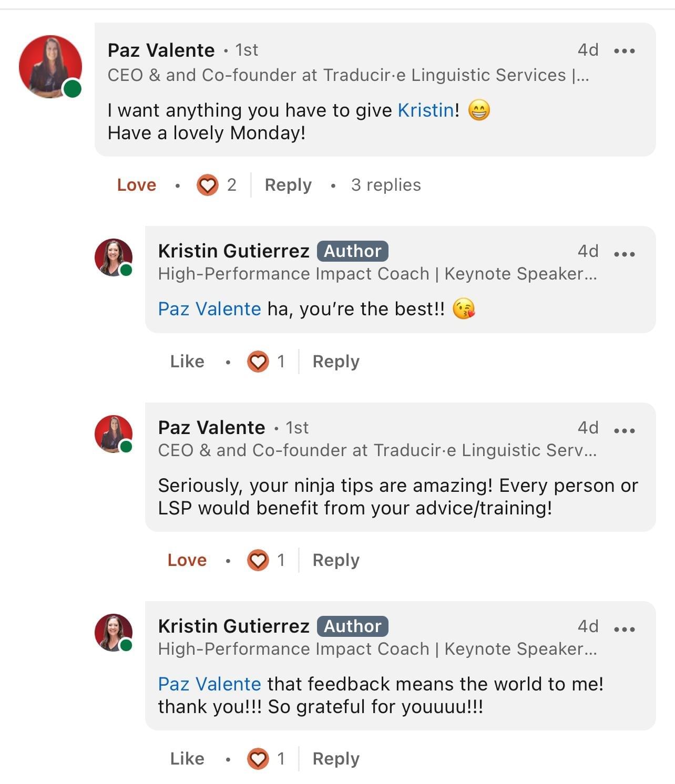Screen dimensions: 675x784
Task: Open three-dot menu on Kristin's first reply
Action: tap(624, 254)
